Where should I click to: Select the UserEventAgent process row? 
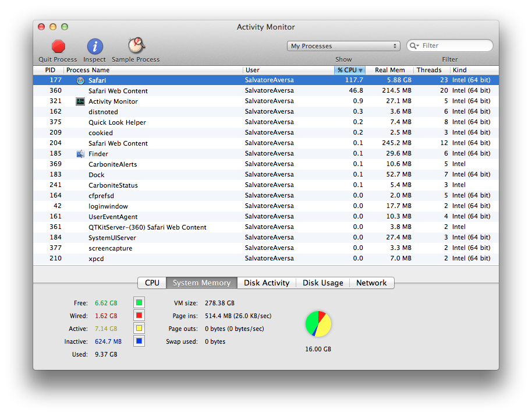[266, 217]
